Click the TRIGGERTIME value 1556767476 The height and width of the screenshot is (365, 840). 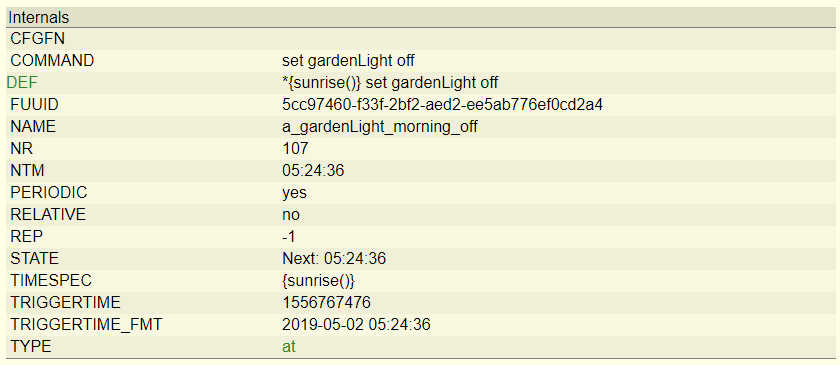click(x=326, y=303)
